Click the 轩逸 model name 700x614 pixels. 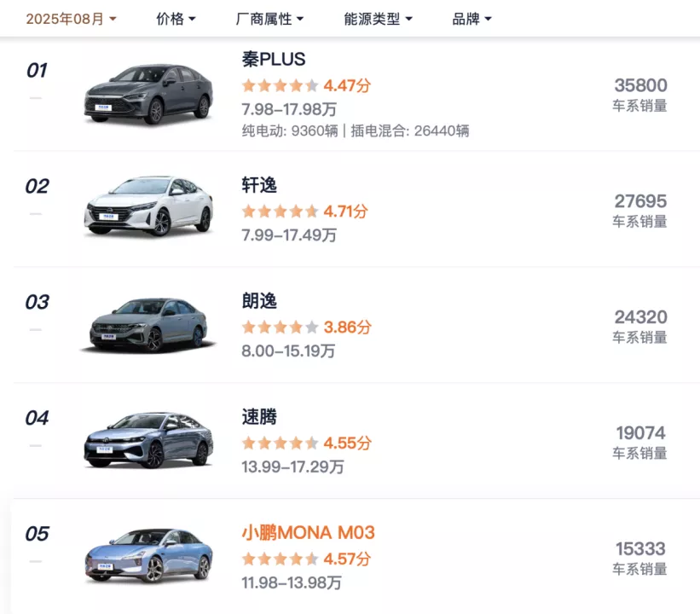tap(259, 185)
